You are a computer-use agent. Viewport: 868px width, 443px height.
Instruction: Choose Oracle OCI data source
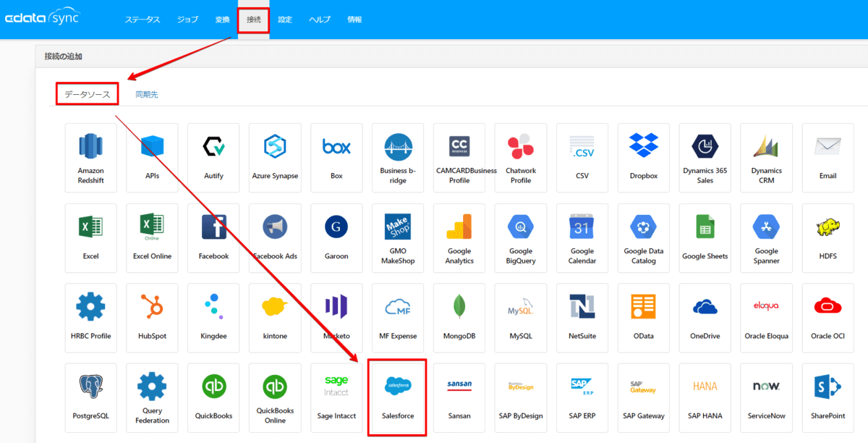coord(828,318)
